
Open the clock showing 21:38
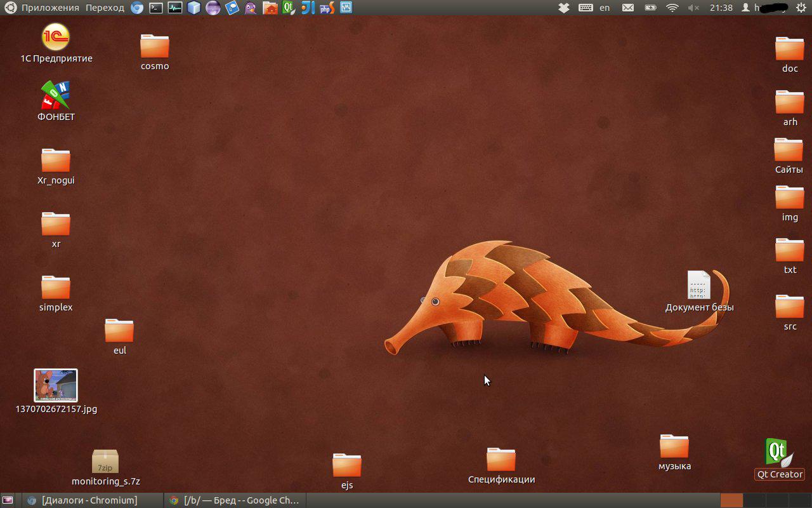point(721,8)
